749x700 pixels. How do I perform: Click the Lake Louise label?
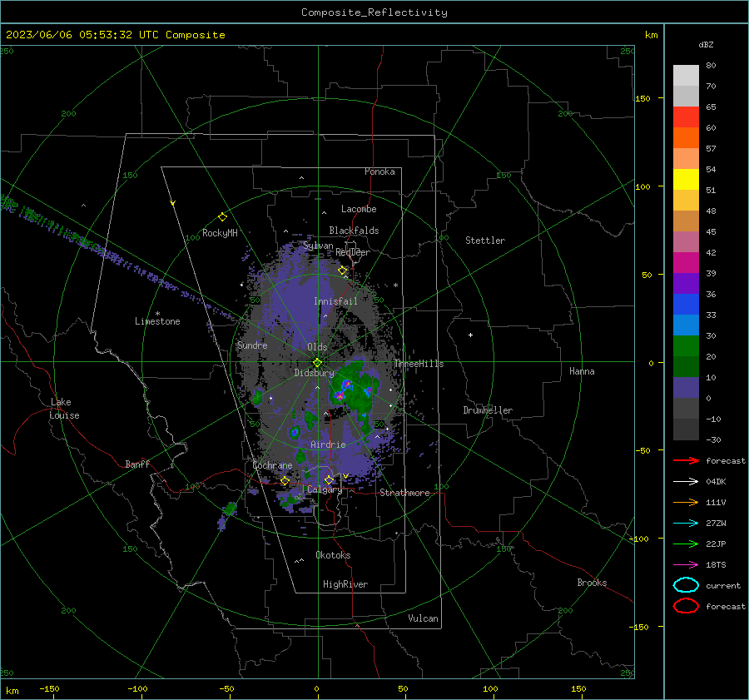(64, 409)
